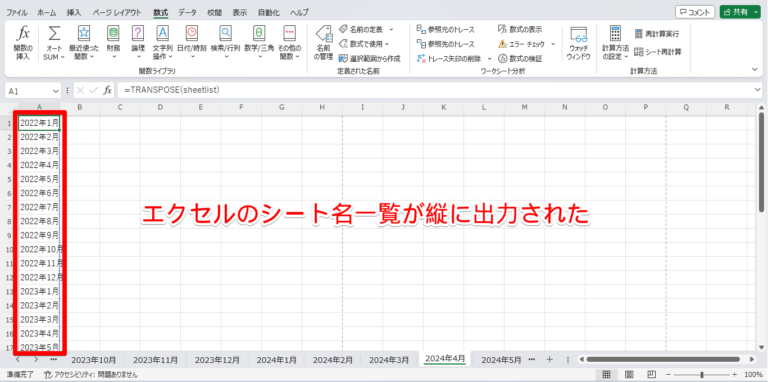Collapse the ribbon with chevron
768x382 pixels.
point(754,70)
